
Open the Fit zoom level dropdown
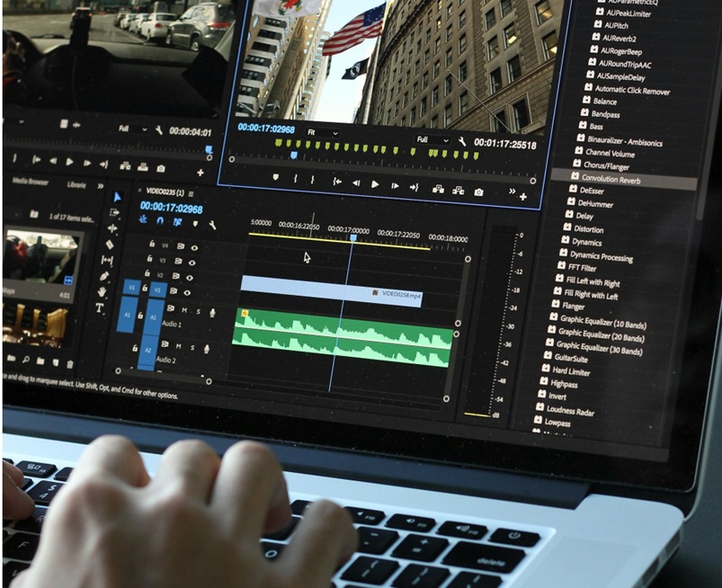[x=322, y=132]
